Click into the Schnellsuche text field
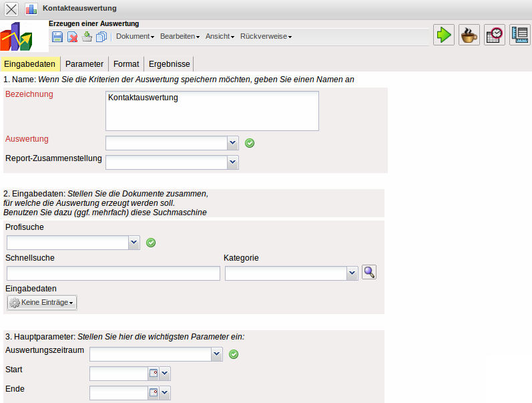 pos(113,273)
